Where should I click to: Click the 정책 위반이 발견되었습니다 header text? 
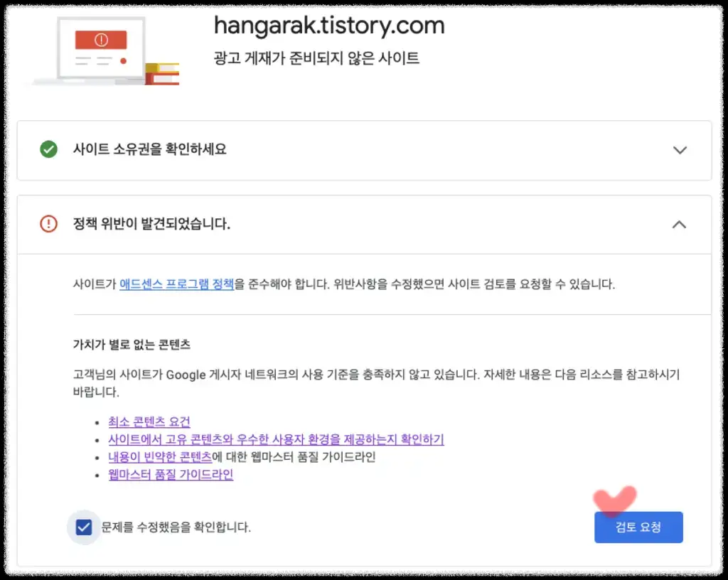pyautogui.click(x=152, y=224)
